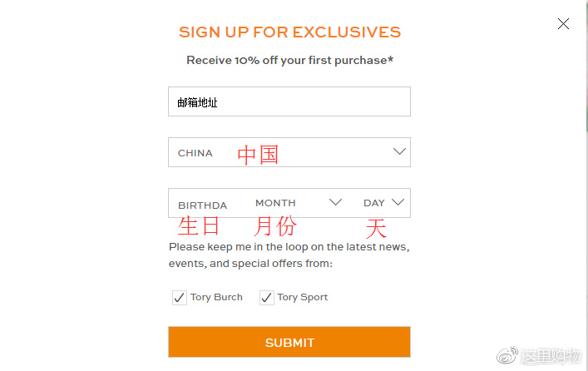Close the sign-up popup with X
The height and width of the screenshot is (371, 588).
point(563,23)
